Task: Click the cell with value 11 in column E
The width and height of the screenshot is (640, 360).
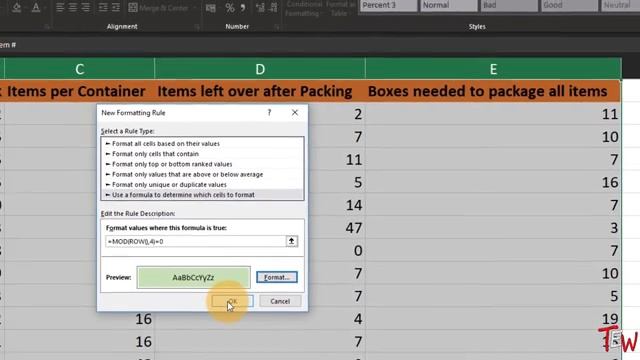Action: tap(493, 114)
